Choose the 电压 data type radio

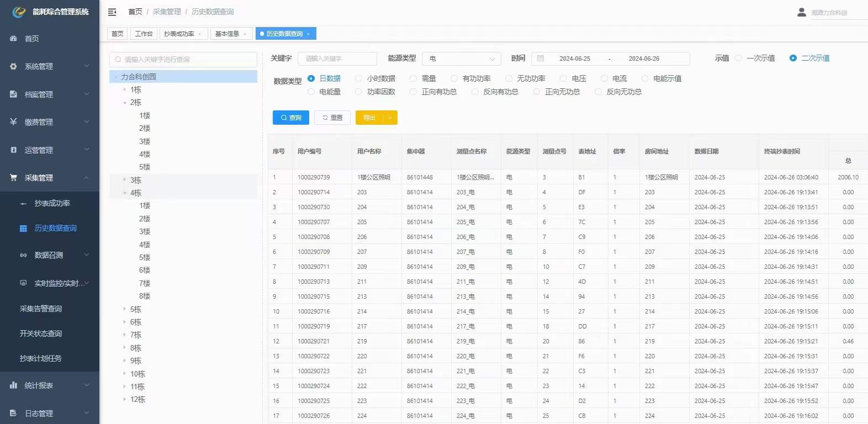tap(563, 78)
